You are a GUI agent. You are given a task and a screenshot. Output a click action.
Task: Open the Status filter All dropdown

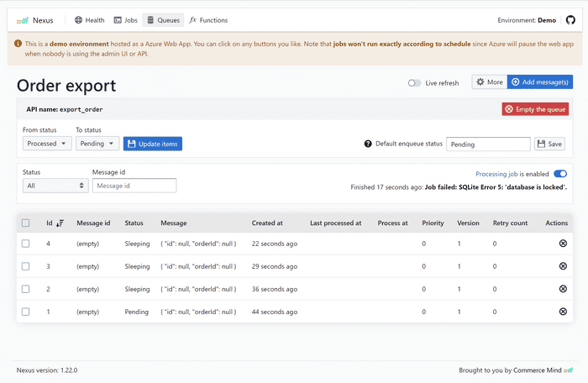(x=55, y=186)
